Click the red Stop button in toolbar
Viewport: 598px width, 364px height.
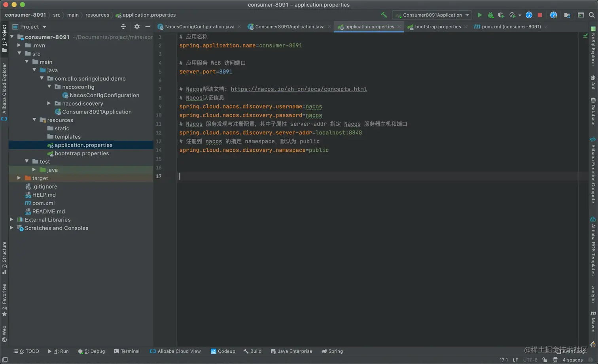[x=540, y=15]
